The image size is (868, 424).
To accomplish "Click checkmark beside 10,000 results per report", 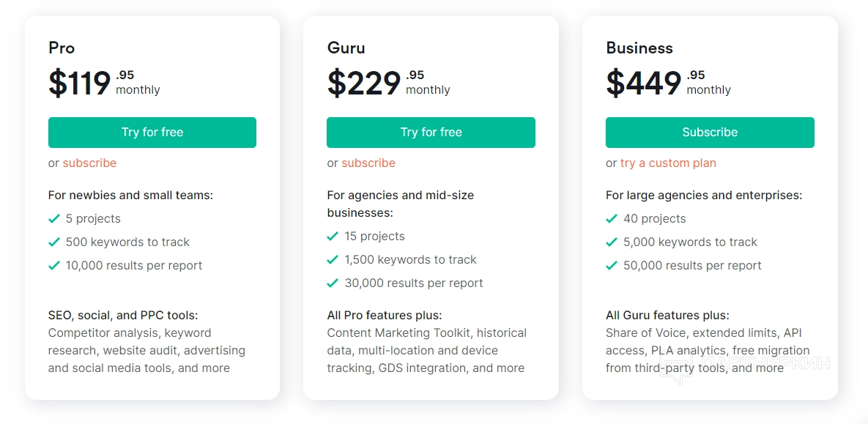I will coord(54,266).
